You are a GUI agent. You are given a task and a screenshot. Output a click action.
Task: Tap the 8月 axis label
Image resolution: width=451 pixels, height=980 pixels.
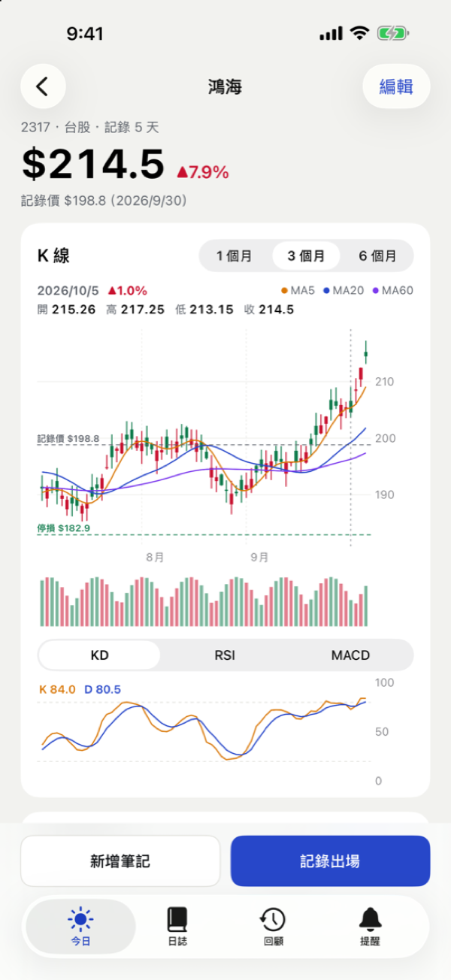155,557
